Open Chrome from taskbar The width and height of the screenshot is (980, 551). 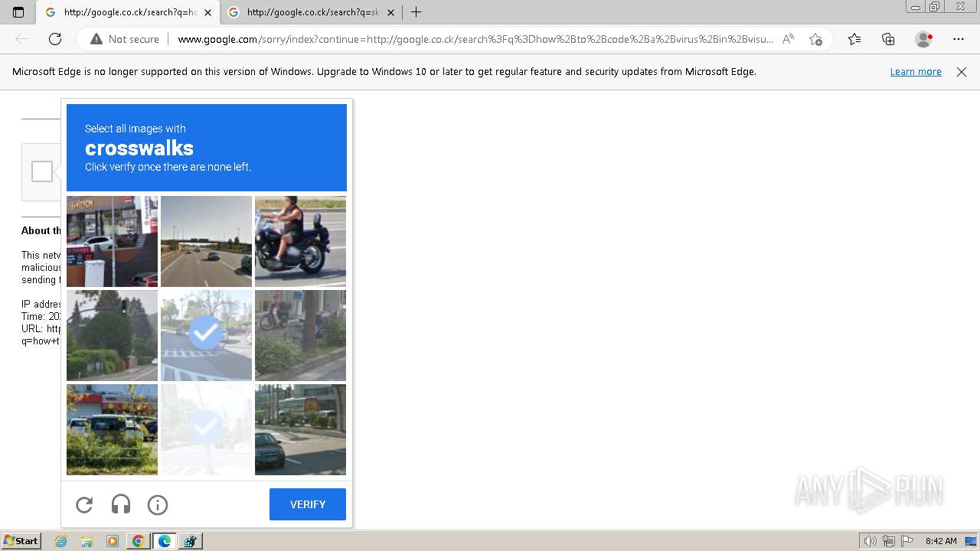(x=138, y=541)
